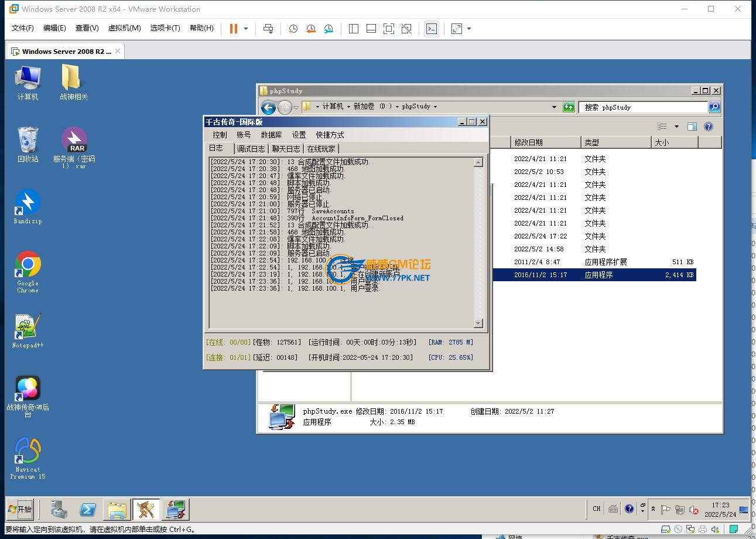Revert virtual machine to previous snapshot

310,29
